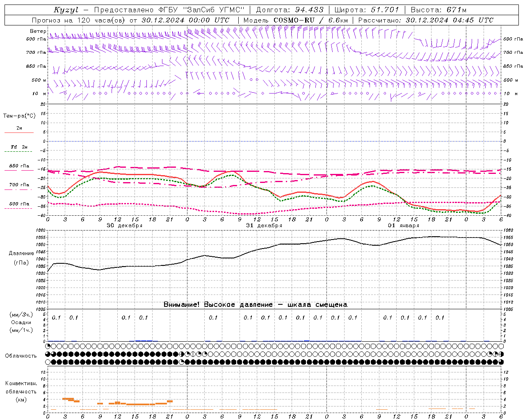Click the Широта: 51.701 value
Viewport: 525px width, 420px height.
pos(367,10)
